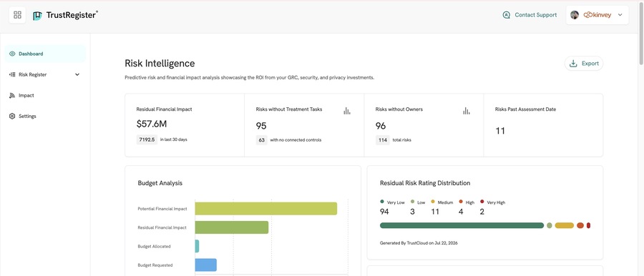Image resolution: width=644 pixels, height=276 pixels.
Task: Click the Low distribution dot segment
Action: [550, 225]
